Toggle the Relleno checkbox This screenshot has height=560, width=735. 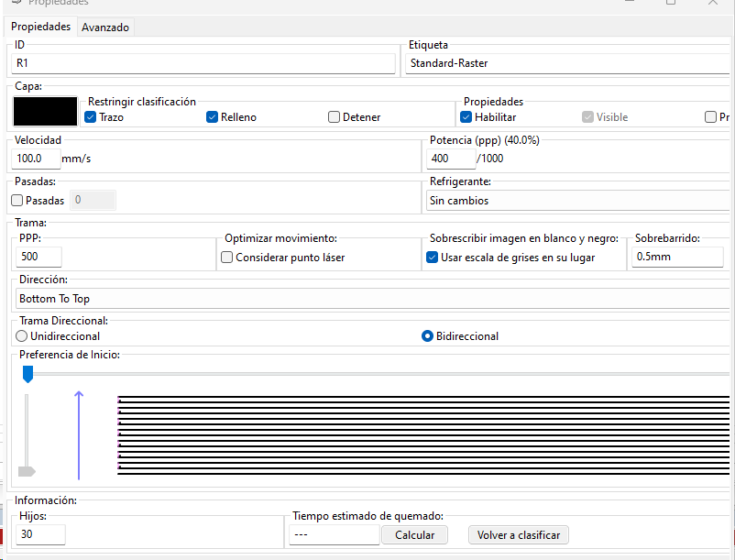[x=212, y=117]
